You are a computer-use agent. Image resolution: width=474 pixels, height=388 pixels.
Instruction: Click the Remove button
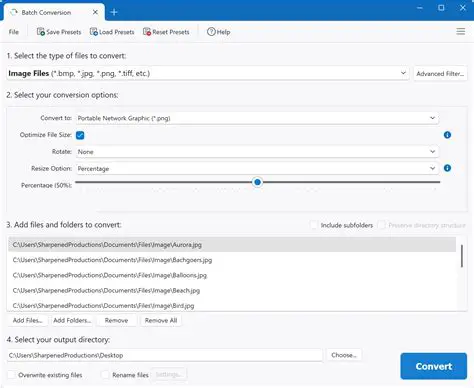116,320
